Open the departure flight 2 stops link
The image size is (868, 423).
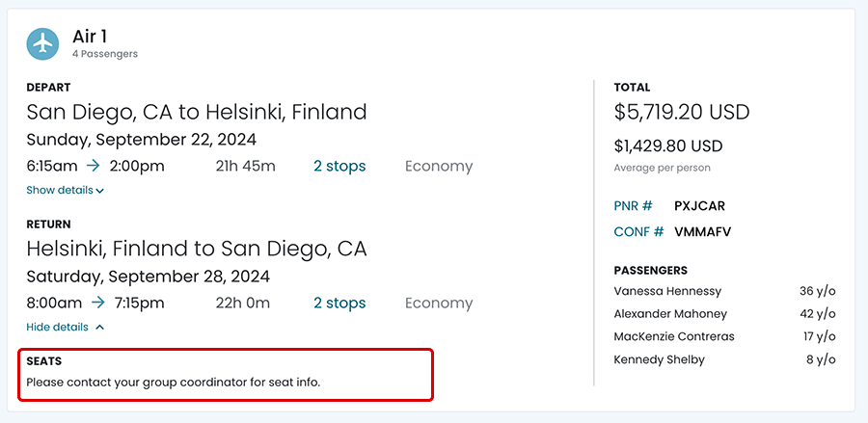click(x=339, y=166)
